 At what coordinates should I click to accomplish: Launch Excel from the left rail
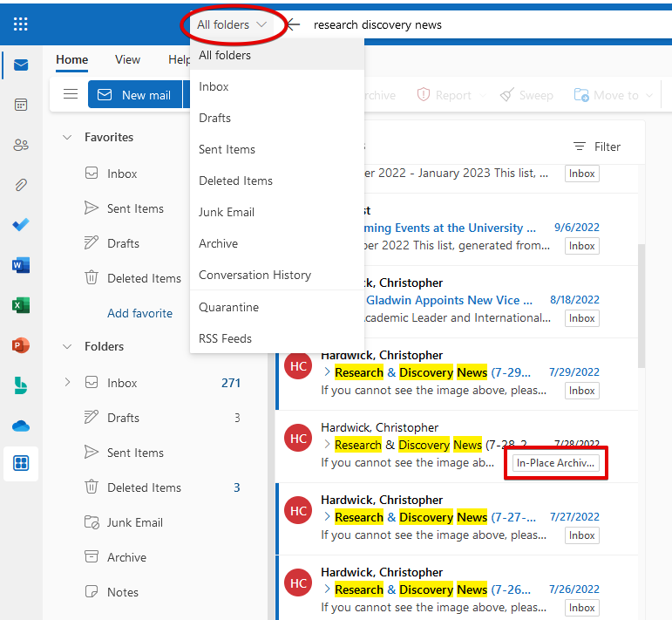(x=21, y=305)
